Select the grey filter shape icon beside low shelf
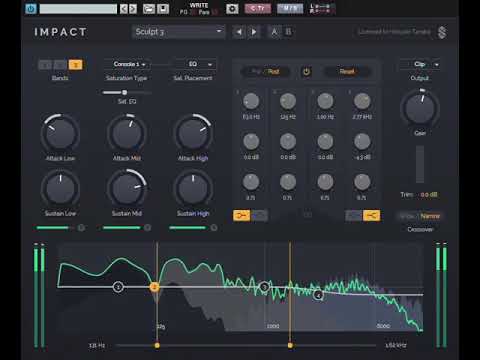 point(259,216)
